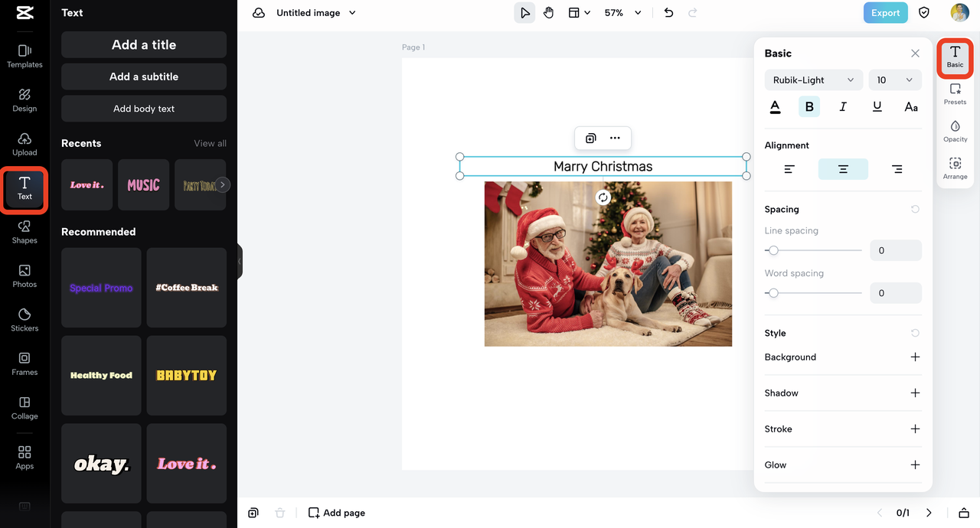
Task: Switch to the Arrange tab
Action: (x=955, y=169)
